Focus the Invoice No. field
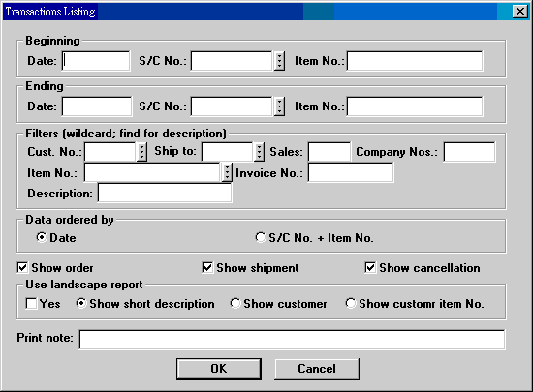This screenshot has height=392, width=533. pos(351,172)
